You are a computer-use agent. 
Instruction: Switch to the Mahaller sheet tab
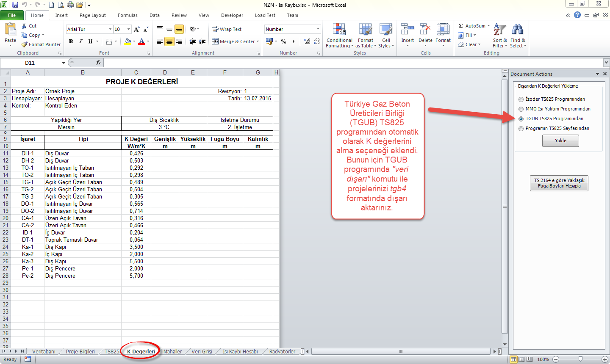click(172, 352)
